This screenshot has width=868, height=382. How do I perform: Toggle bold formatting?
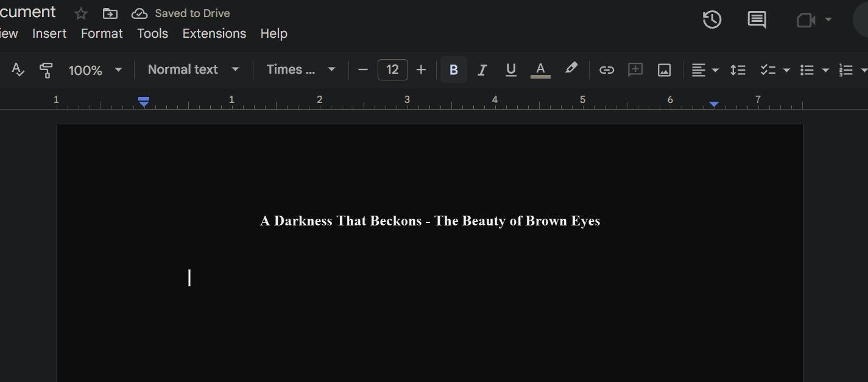(x=453, y=70)
